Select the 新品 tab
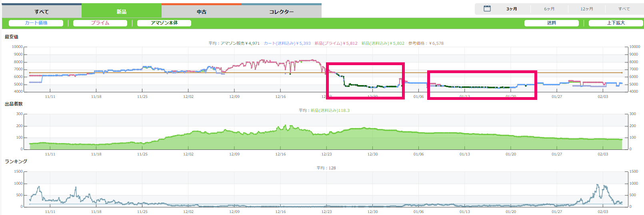Viewport: 644px width, 215px height. [122, 12]
